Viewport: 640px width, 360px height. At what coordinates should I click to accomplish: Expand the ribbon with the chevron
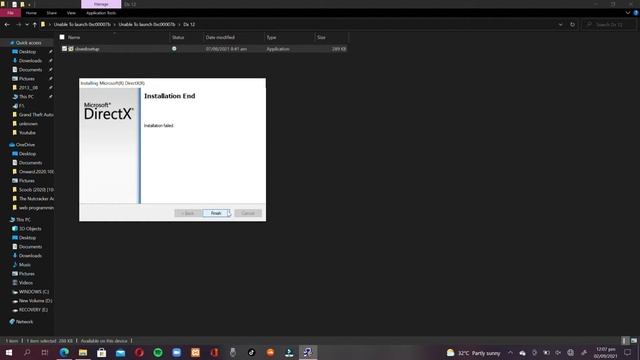(627, 13)
